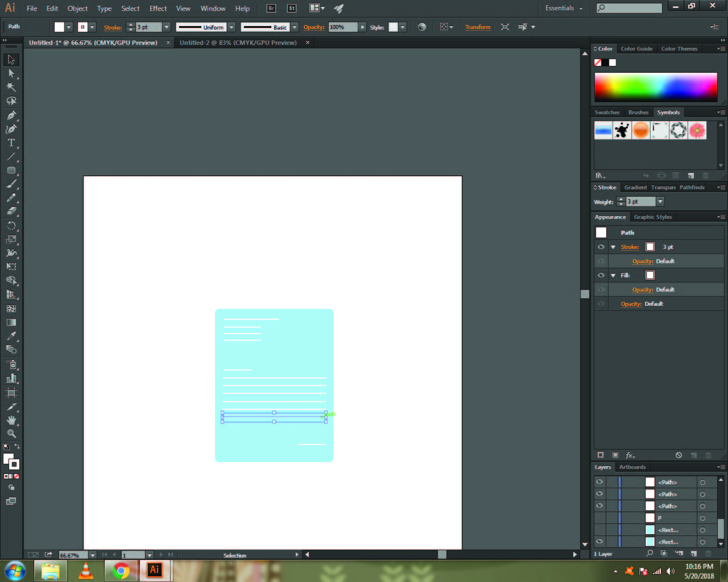This screenshot has height=582, width=728.
Task: Reset to default fill and stroke
Action: [x=6, y=447]
